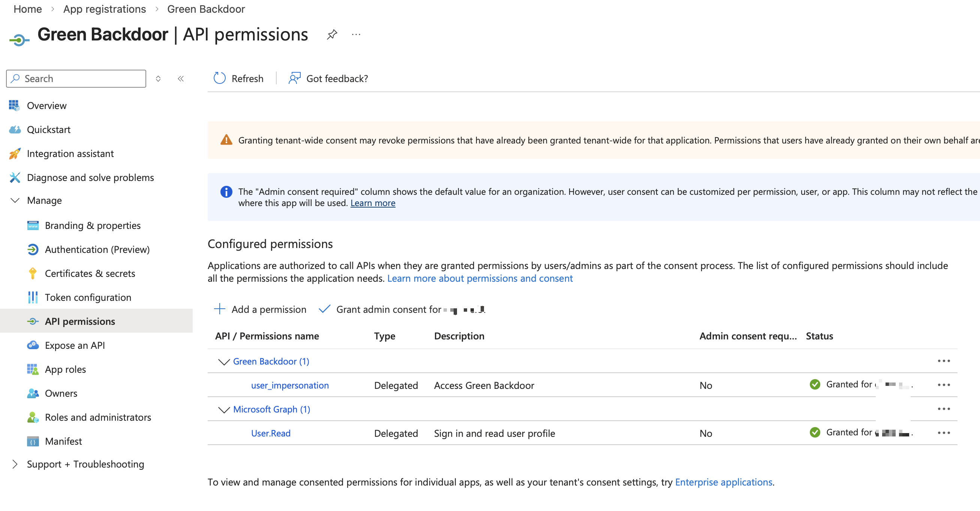Open ellipsis menu for user_impersonation row

click(944, 385)
